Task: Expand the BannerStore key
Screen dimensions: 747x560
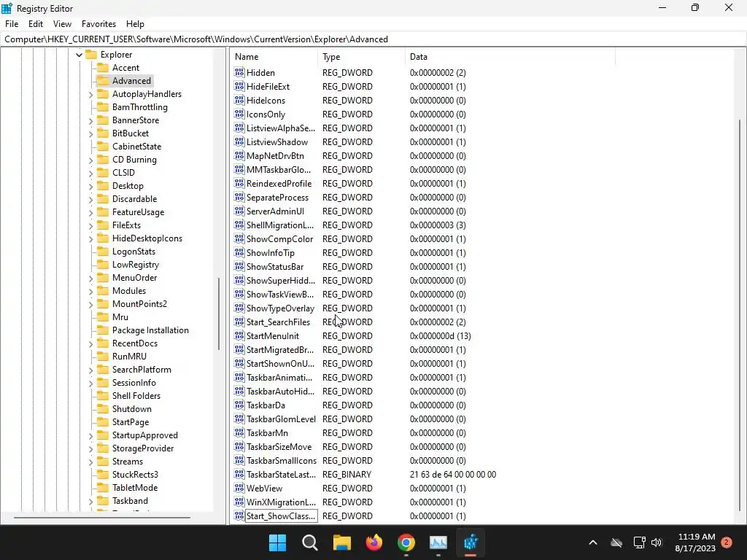Action: point(90,120)
